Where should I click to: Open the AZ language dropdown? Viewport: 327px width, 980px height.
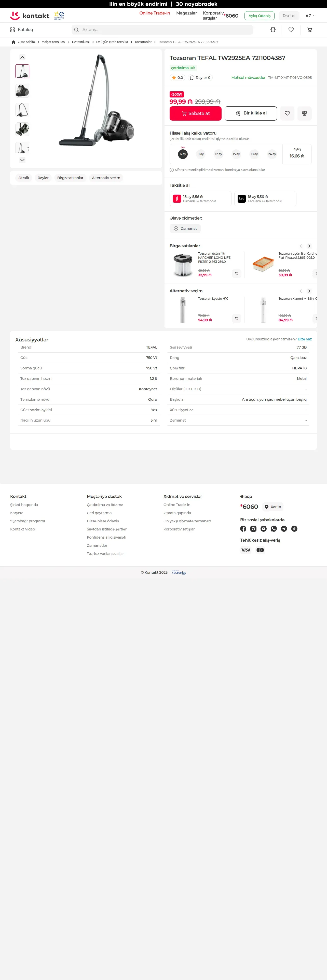[x=310, y=16]
